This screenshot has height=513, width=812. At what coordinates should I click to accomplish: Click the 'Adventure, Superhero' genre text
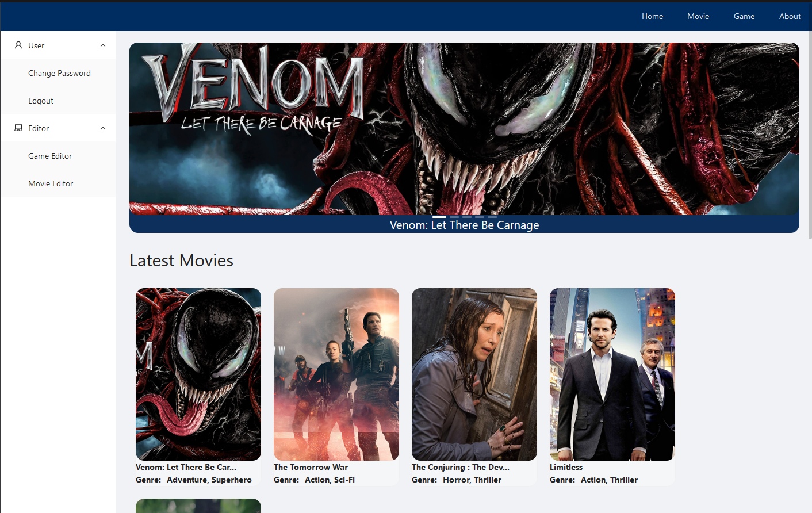point(209,480)
